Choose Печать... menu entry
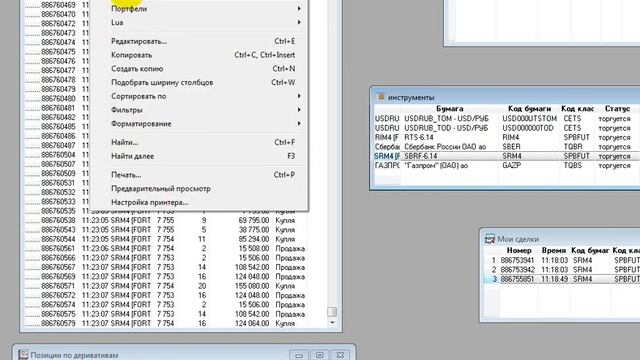 coord(198,175)
